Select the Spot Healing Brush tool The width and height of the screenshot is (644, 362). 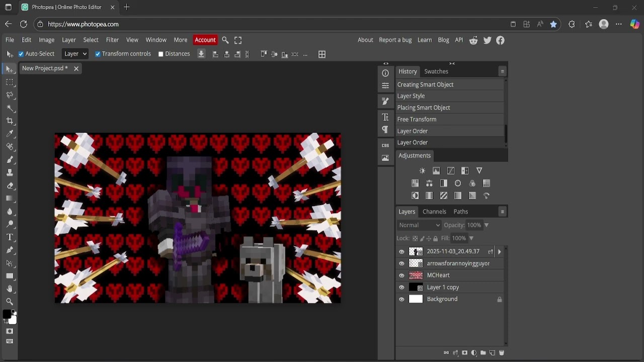[x=10, y=147]
